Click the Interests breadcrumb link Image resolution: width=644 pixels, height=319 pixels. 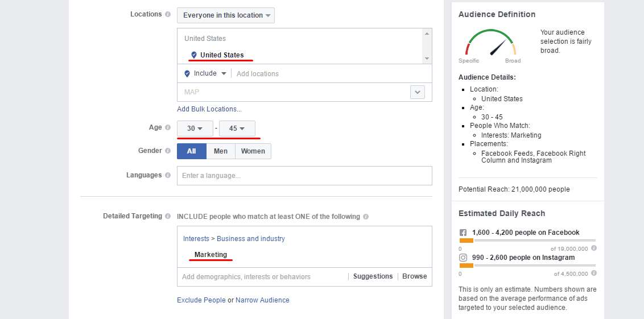click(x=196, y=238)
